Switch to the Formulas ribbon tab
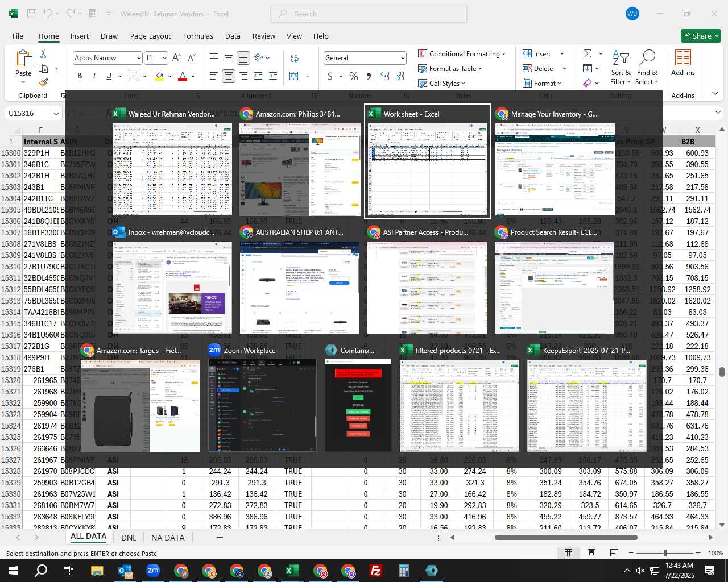Screen dimensions: 728x582 coord(198,36)
